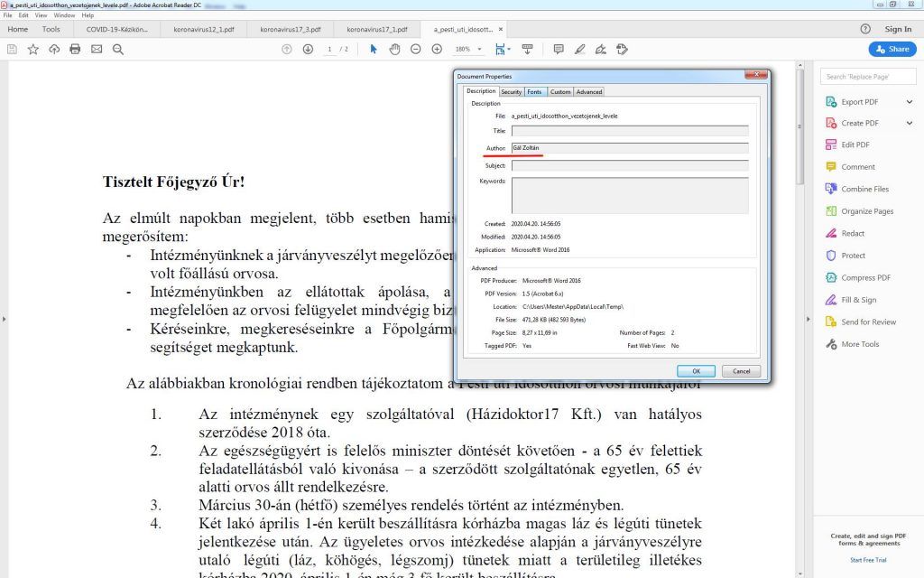Open the Fonts tab in Document Properties

(534, 92)
